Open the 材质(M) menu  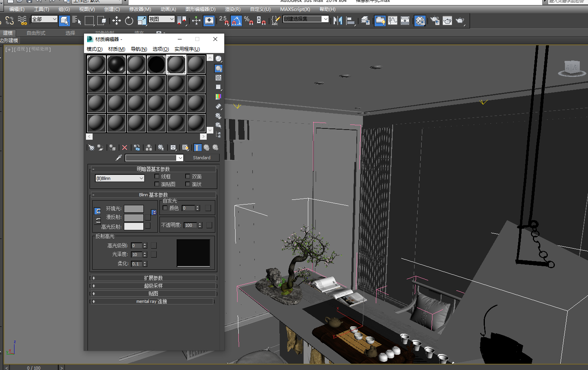116,49
